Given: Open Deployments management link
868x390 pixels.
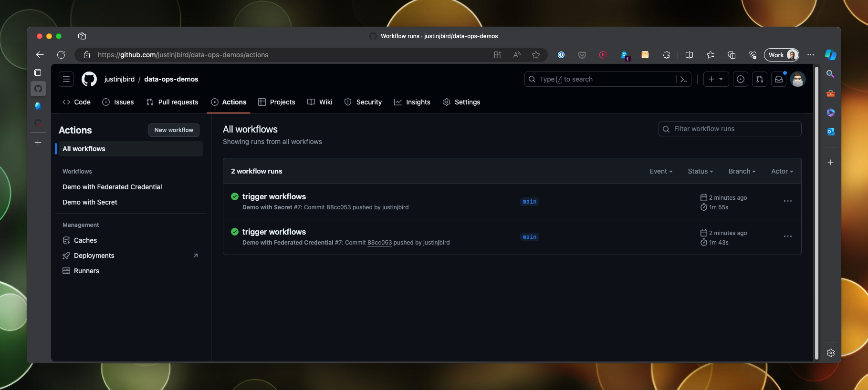Looking at the screenshot, I should tap(129, 256).
